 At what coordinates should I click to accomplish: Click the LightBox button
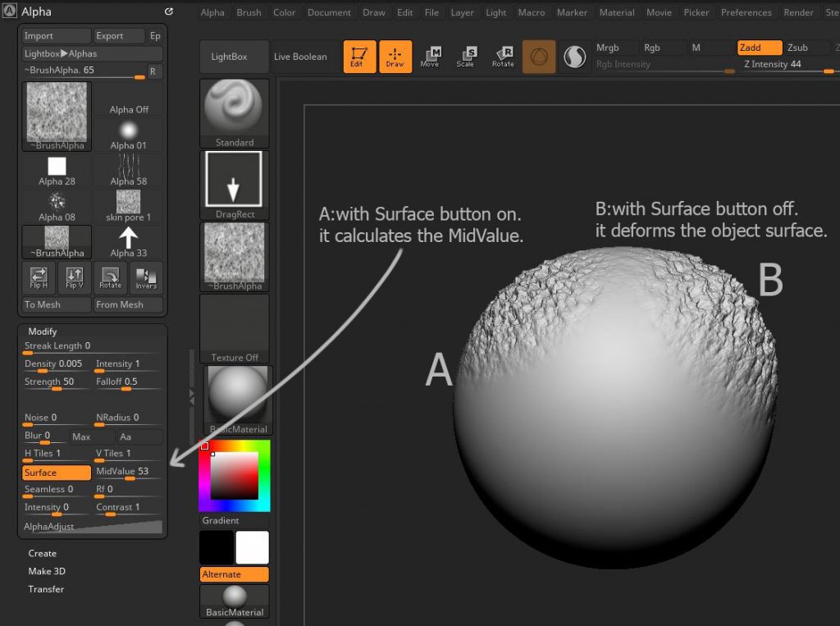234,57
